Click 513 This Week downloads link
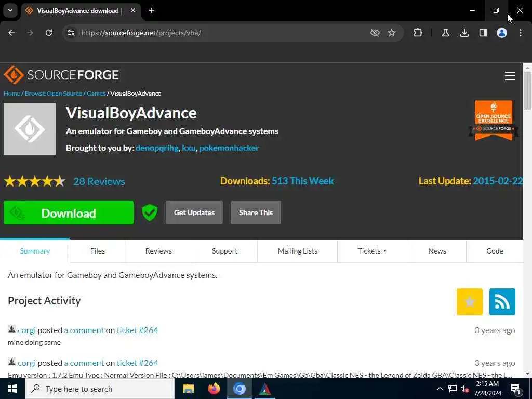 point(303,181)
